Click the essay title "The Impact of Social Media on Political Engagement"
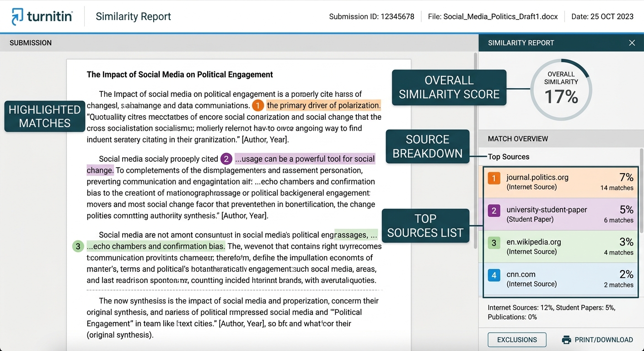The height and width of the screenshot is (351, 644). [180, 74]
